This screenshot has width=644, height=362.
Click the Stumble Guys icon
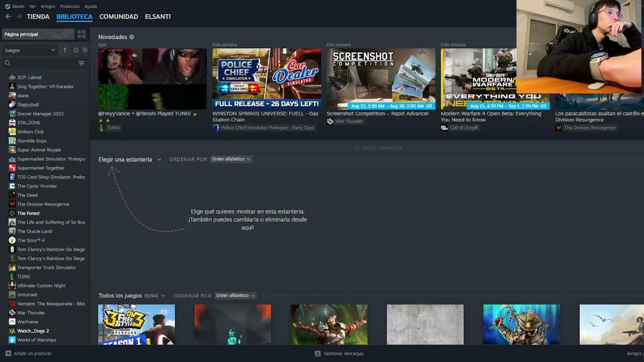coord(12,141)
